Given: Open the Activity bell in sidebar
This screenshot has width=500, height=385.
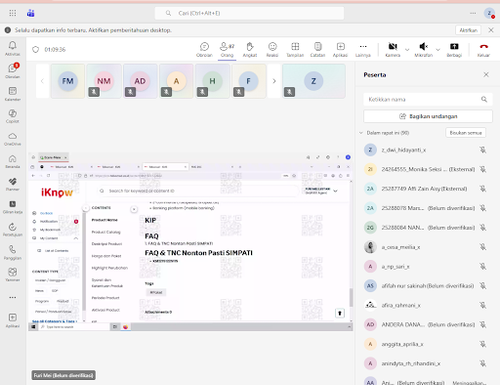Looking at the screenshot, I should point(12,48).
